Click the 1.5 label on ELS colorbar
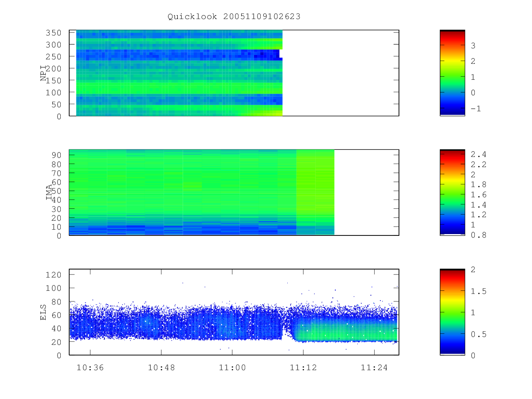 pos(478,291)
